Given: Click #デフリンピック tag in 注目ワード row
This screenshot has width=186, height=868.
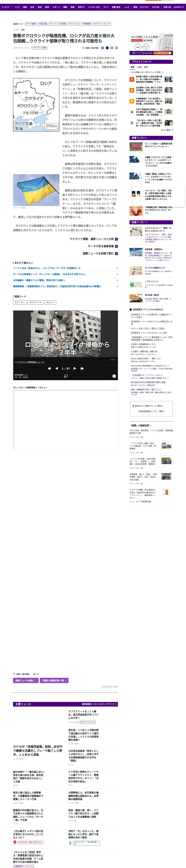Looking at the screenshot, I should (102, 24).
